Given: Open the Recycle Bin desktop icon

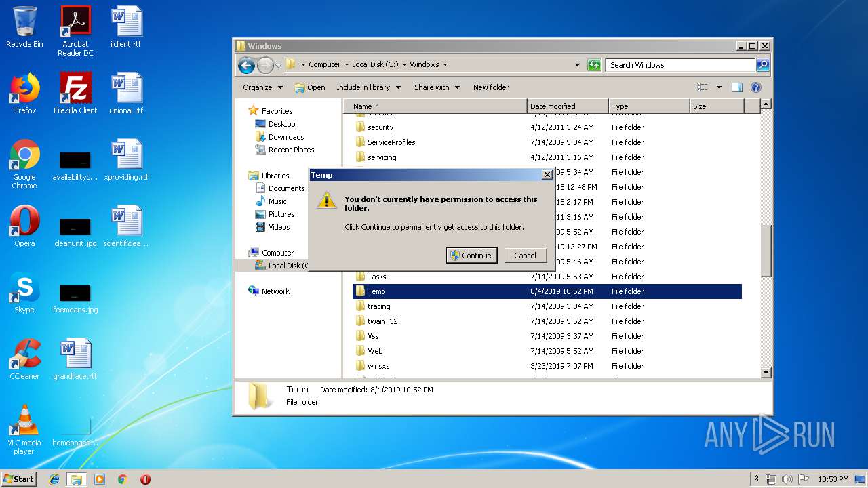Looking at the screenshot, I should [x=24, y=27].
